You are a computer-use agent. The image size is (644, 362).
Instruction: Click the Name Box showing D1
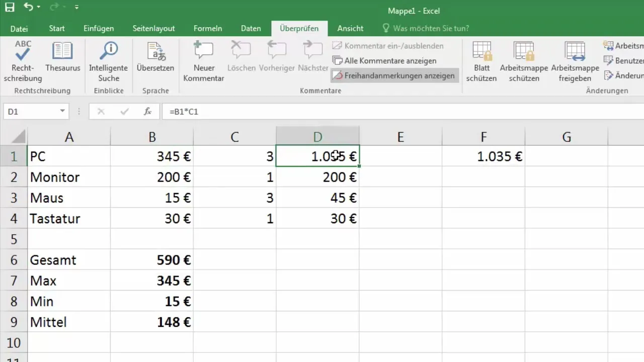pyautogui.click(x=30, y=112)
